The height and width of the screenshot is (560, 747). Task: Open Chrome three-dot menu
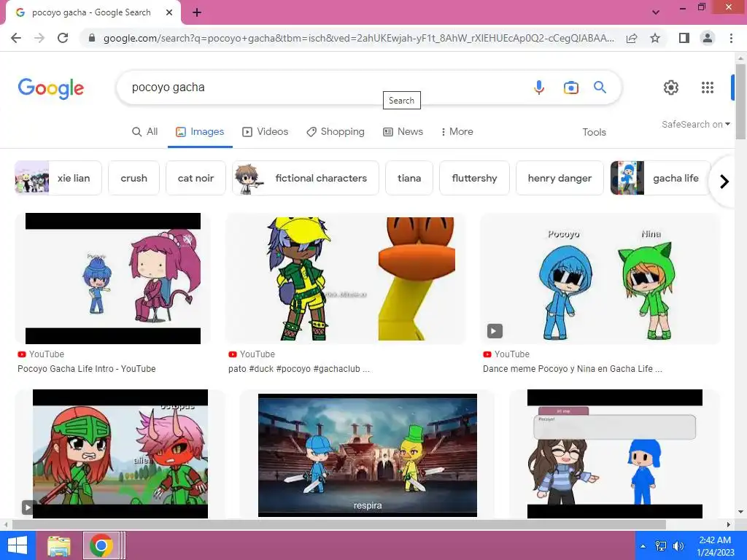(731, 38)
